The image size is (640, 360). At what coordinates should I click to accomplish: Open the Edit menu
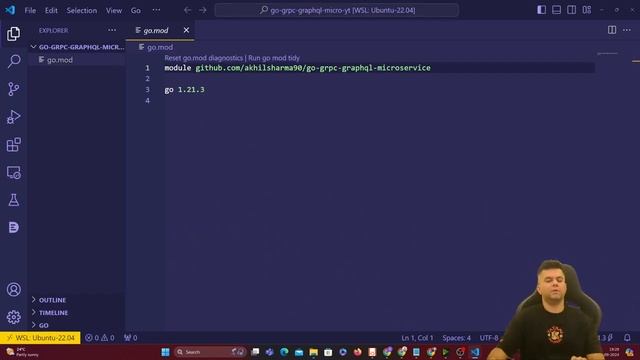(51, 10)
